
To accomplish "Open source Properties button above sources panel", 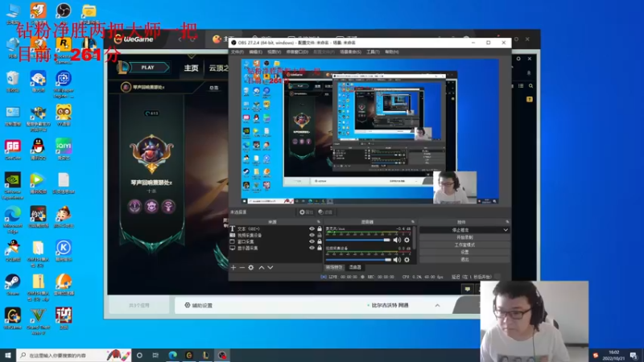I will pyautogui.click(x=306, y=212).
